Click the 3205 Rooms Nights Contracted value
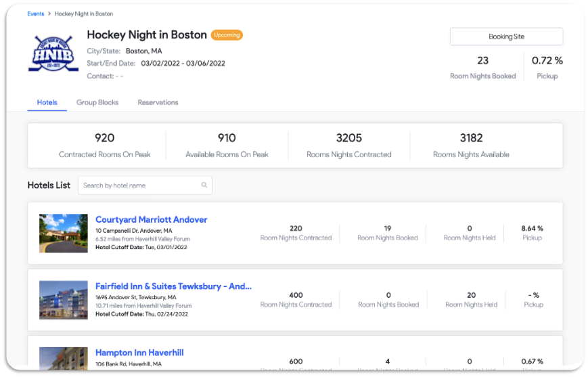 tap(348, 138)
